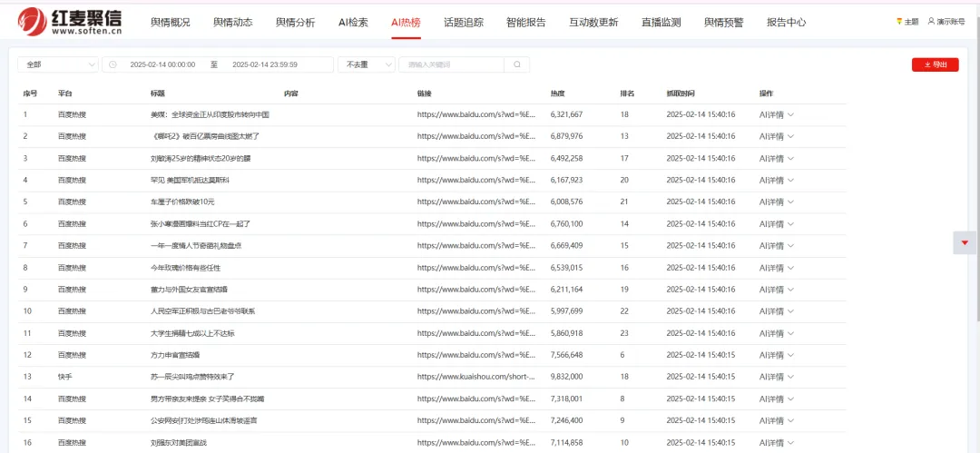The image size is (980, 453).
Task: Open the Baidu link for 方力申官宣结婚
Action: pyautogui.click(x=476, y=355)
